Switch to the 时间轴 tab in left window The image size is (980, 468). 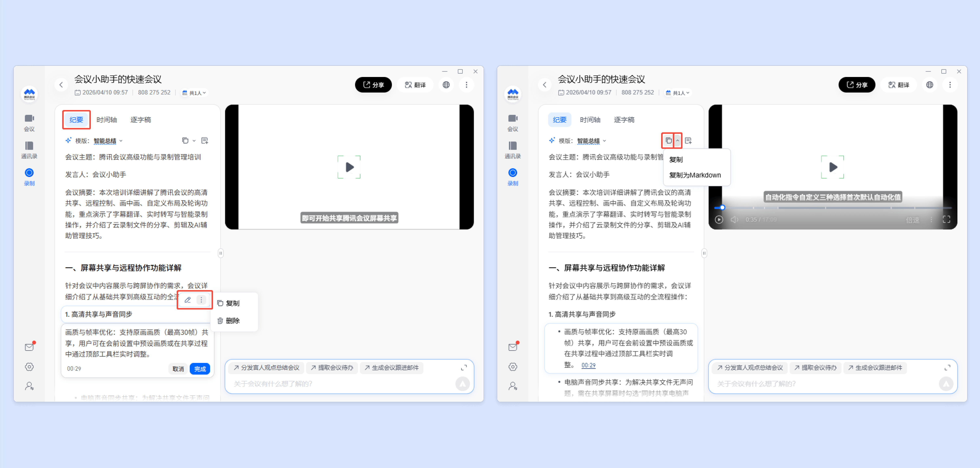(x=107, y=120)
